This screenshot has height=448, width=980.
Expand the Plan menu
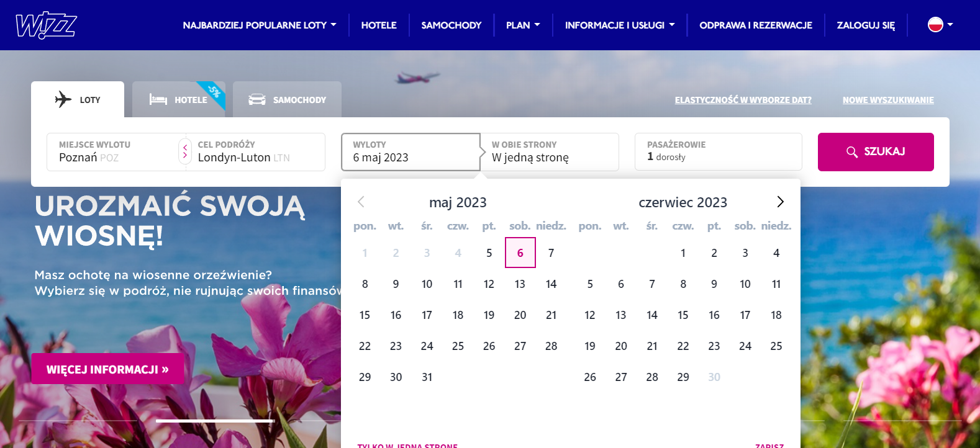(523, 25)
